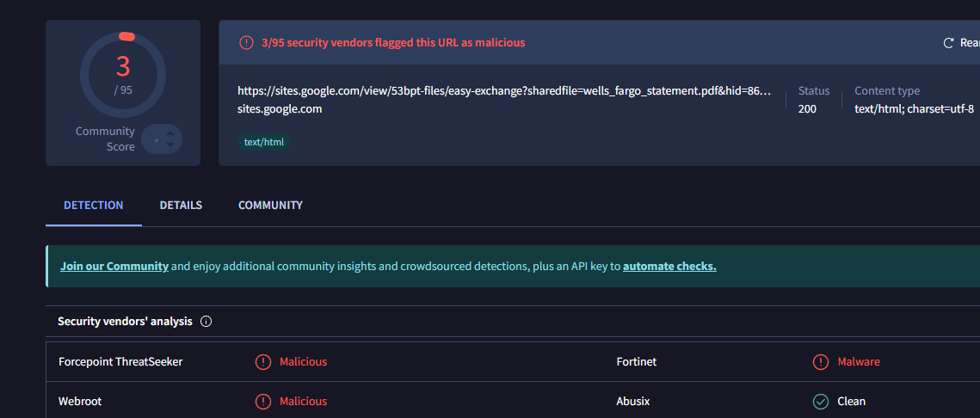Click the sites.google.com domain text

pos(280,108)
